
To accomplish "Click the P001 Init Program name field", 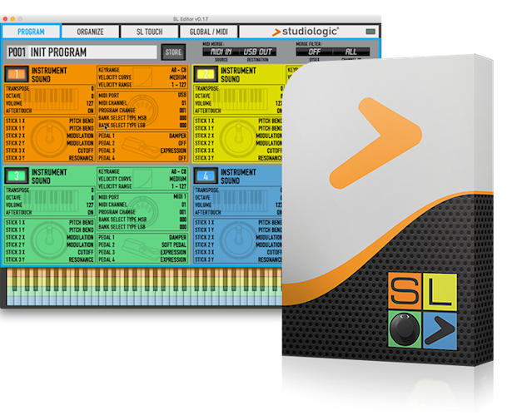I will pyautogui.click(x=81, y=52).
